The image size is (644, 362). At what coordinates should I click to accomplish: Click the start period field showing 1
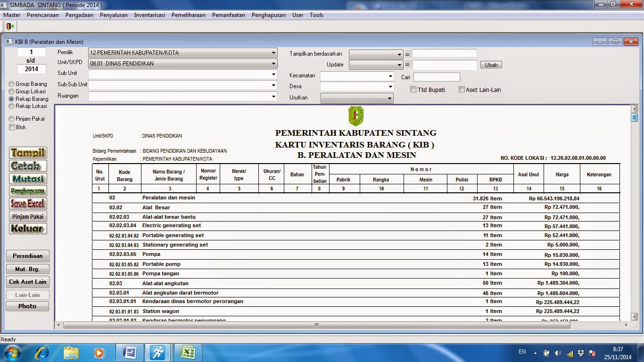tap(32, 52)
